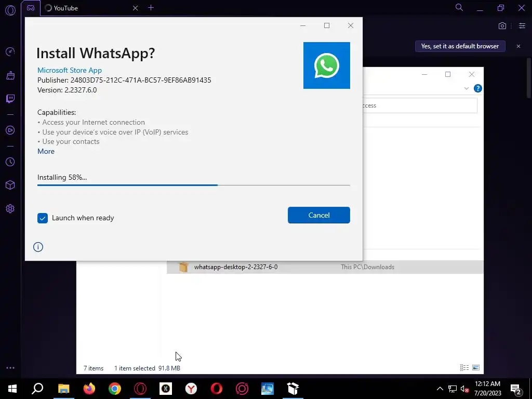This screenshot has height=399, width=532.
Task: Open the Windows Start menu
Action: tap(12, 389)
